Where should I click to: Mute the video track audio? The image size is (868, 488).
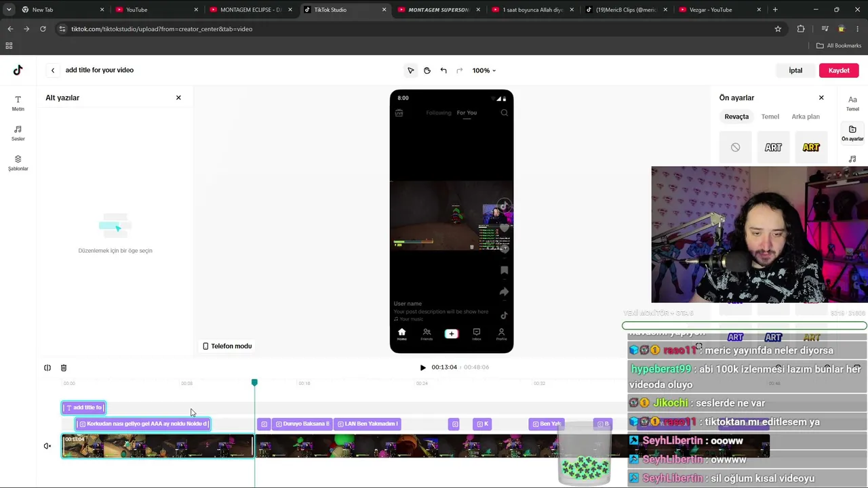pyautogui.click(x=47, y=446)
